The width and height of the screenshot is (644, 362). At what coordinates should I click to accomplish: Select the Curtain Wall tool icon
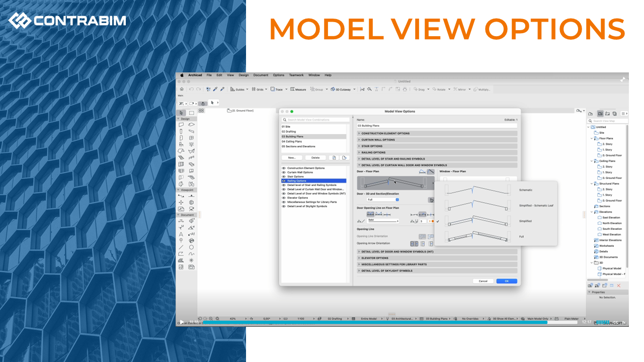(x=181, y=164)
